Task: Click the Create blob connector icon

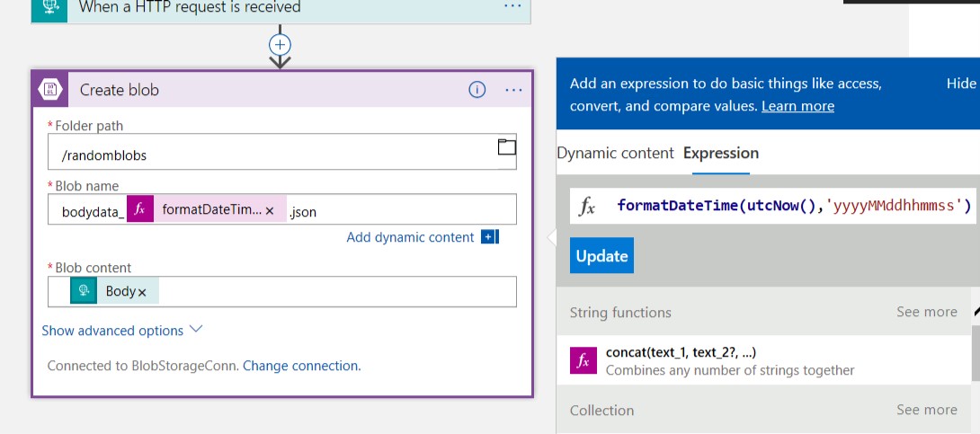Action: tap(50, 89)
